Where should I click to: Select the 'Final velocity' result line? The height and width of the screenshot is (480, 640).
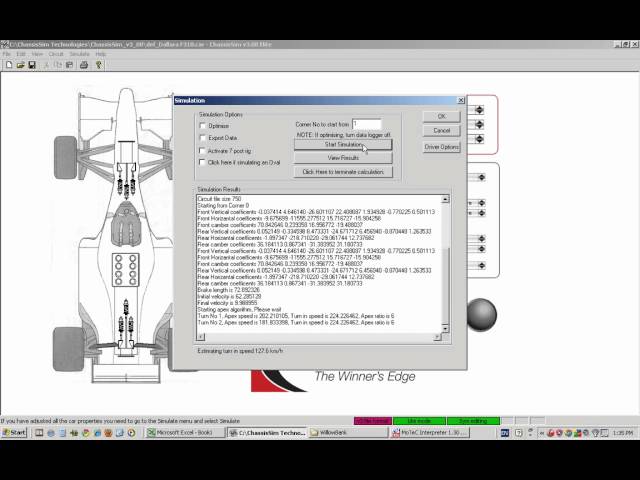pyautogui.click(x=227, y=303)
